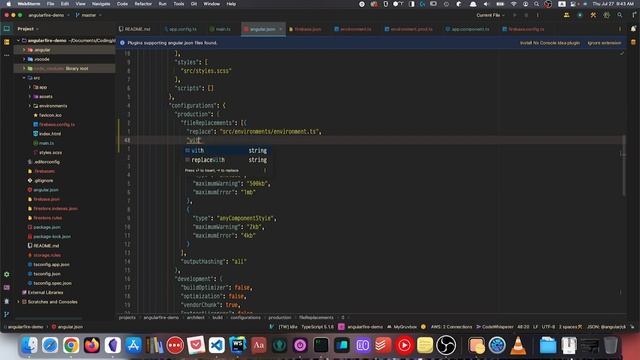Expand Scratches and Consoles node
640x360 pixels.
[x=18, y=302]
